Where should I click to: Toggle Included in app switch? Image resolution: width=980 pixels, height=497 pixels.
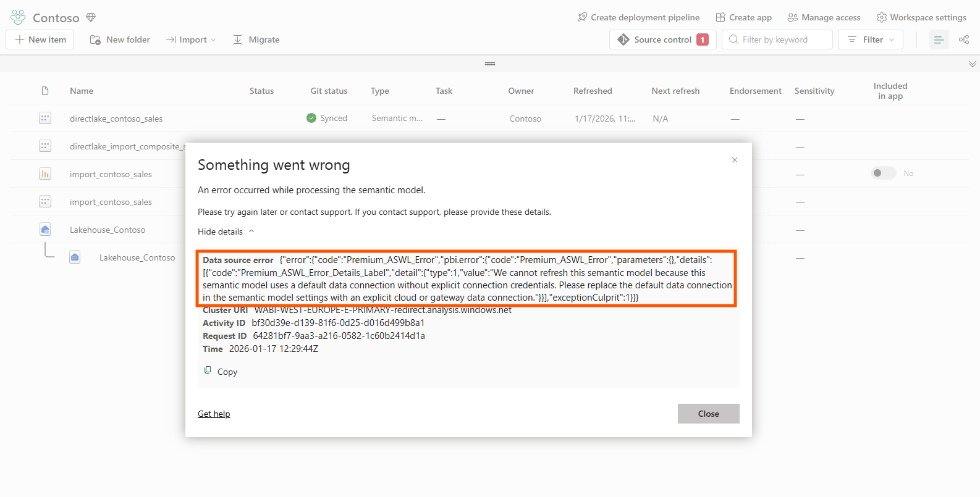(x=883, y=173)
